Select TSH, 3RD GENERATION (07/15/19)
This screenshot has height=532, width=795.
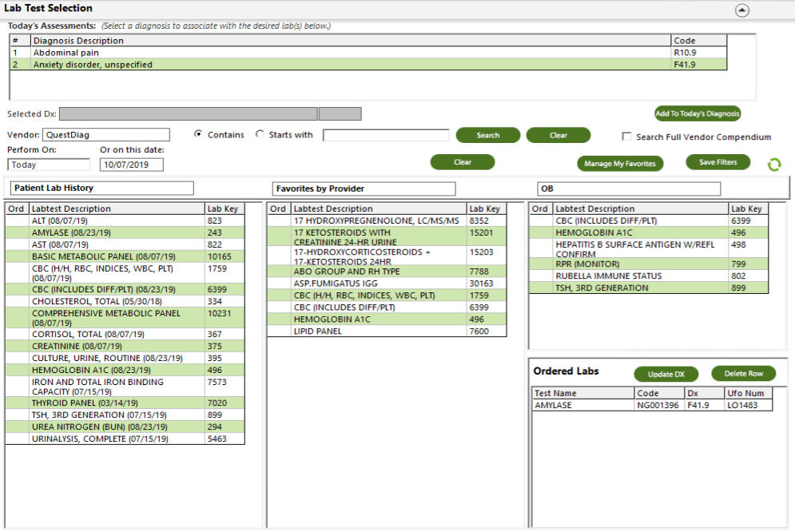[x=125, y=415]
